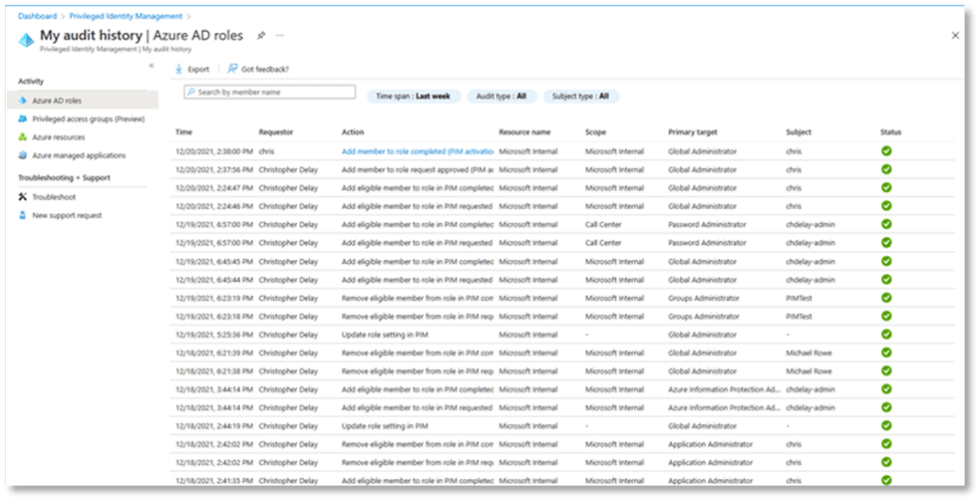The width and height of the screenshot is (980, 501).
Task: Select Privileged access groups (Preview)
Action: [88, 119]
